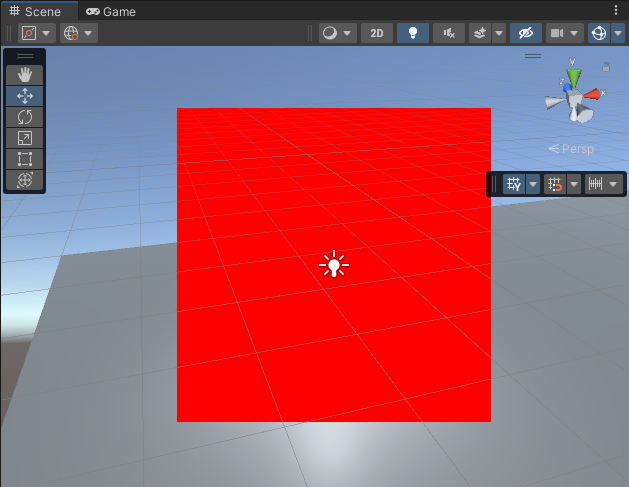Select the Scale tool
Image resolution: width=629 pixels, height=487 pixels.
[25, 138]
